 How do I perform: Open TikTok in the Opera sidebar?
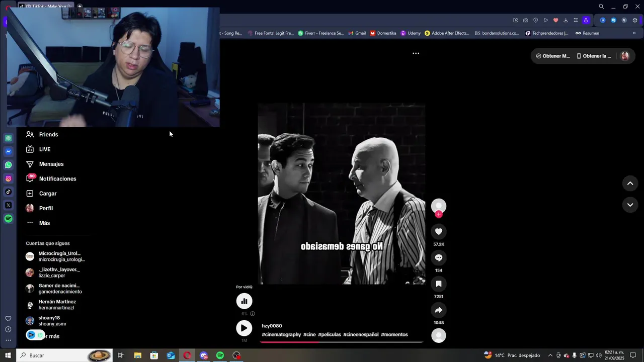(9, 192)
